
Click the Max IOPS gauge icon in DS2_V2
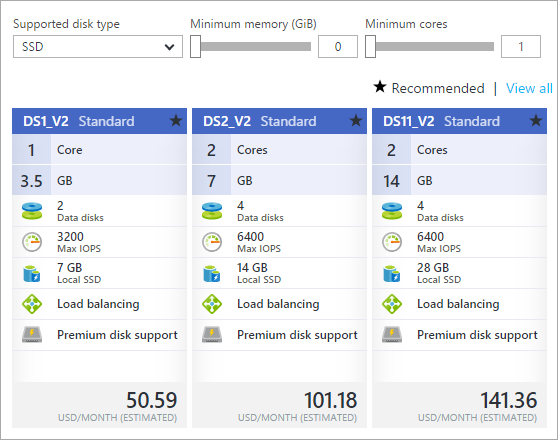pos(212,242)
